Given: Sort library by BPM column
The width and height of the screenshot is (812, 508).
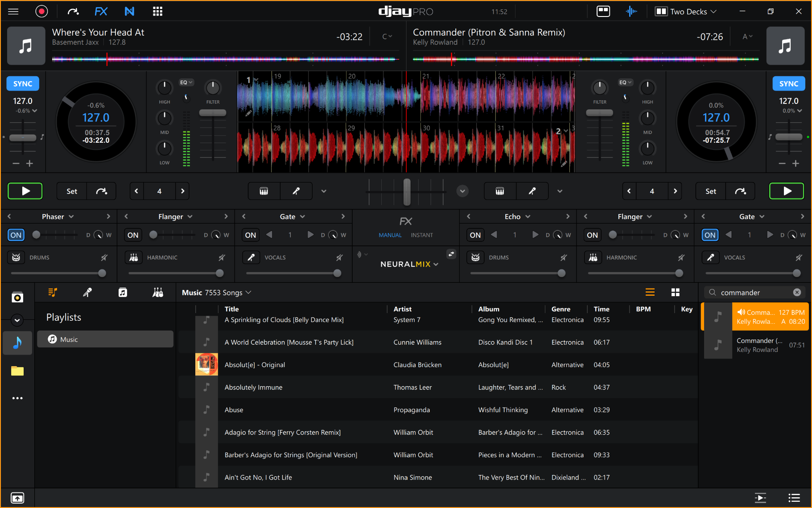Looking at the screenshot, I should coord(643,309).
